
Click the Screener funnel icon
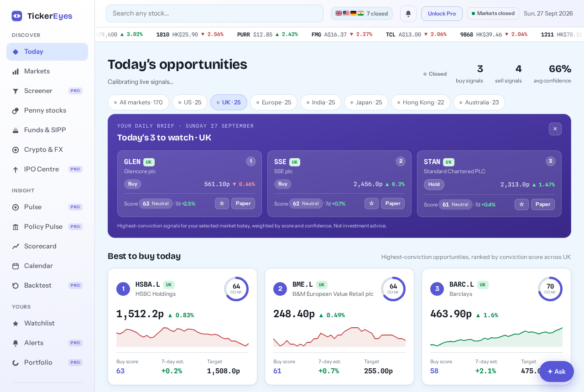point(16,91)
